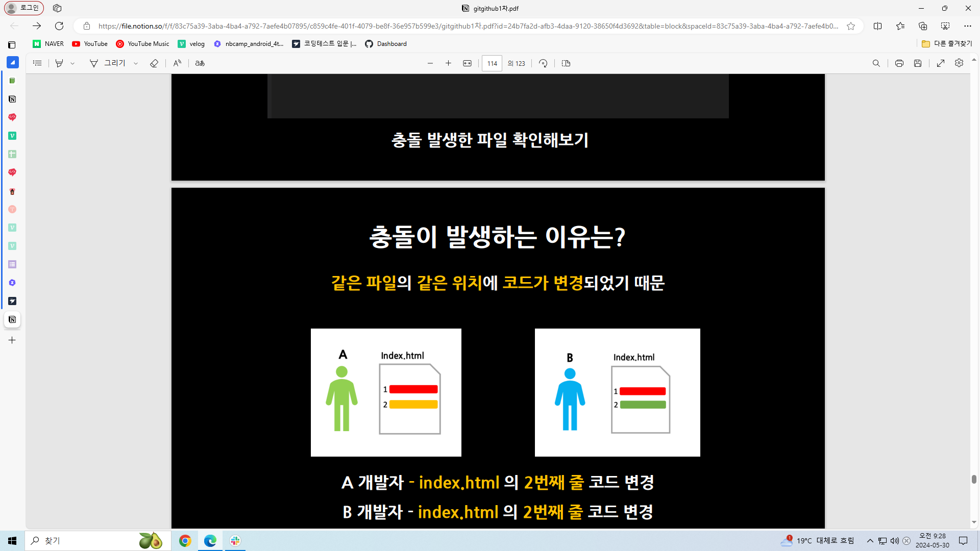Expand the 그리기 pen options dropdown
Screen dimensions: 980x551
pos(136,63)
